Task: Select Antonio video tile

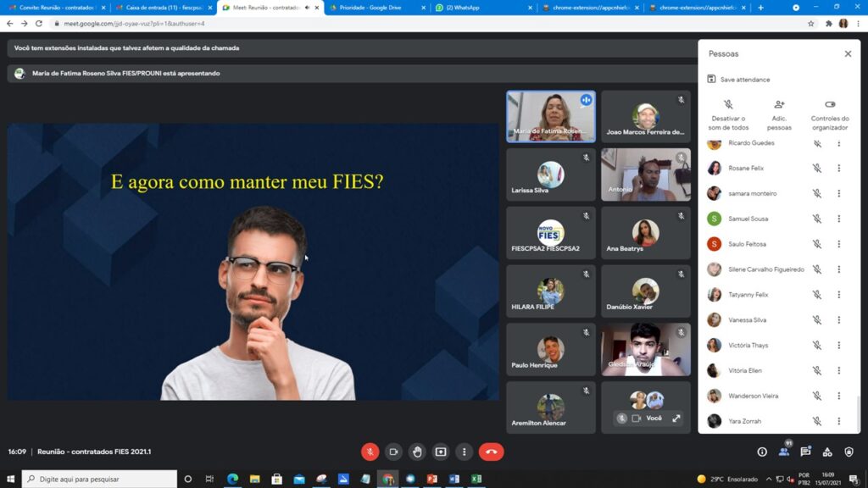Action: coord(645,175)
